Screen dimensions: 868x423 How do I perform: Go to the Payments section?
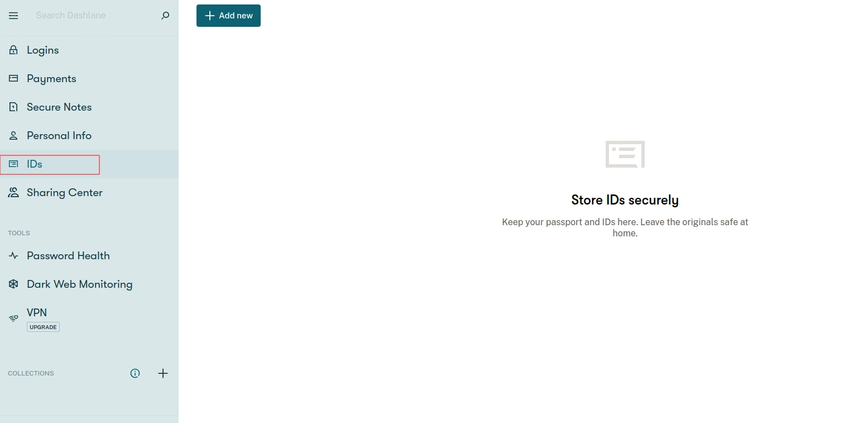point(89,79)
